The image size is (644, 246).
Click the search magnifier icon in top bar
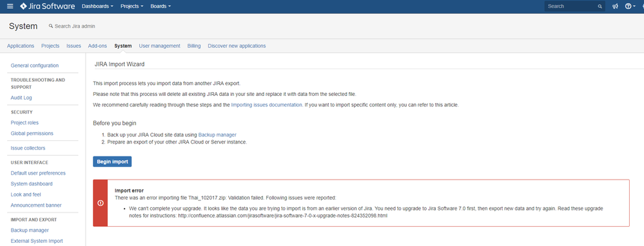point(600,6)
